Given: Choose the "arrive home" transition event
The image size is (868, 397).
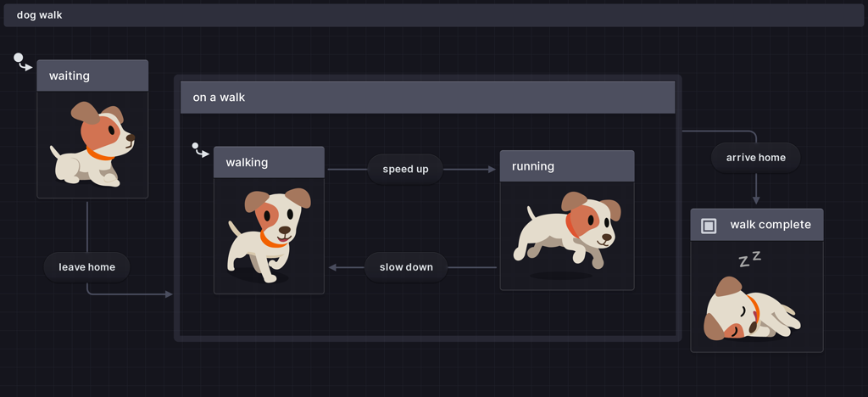Looking at the screenshot, I should tap(755, 158).
